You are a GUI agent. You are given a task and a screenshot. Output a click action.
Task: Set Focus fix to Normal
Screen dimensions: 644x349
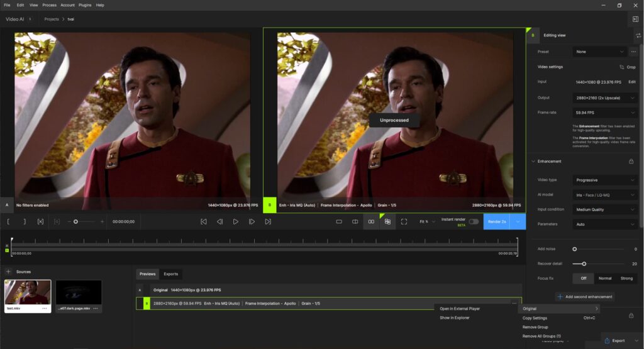click(604, 278)
